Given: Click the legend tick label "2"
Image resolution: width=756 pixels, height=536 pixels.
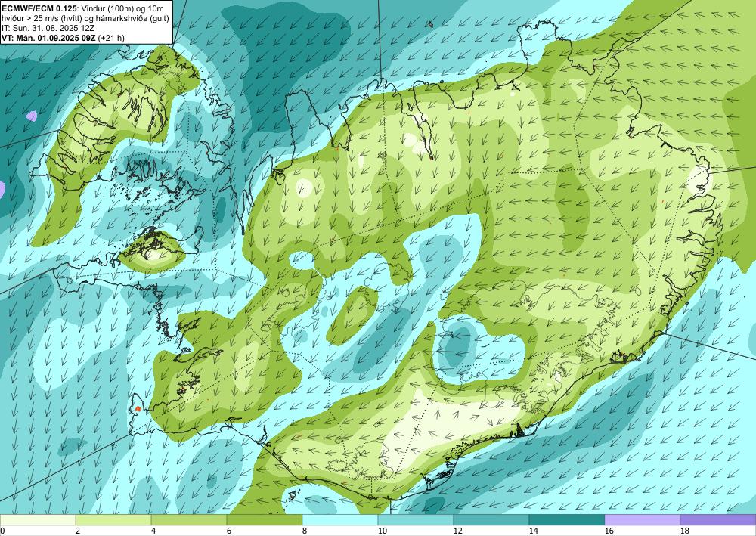Looking at the screenshot, I should (78, 531).
